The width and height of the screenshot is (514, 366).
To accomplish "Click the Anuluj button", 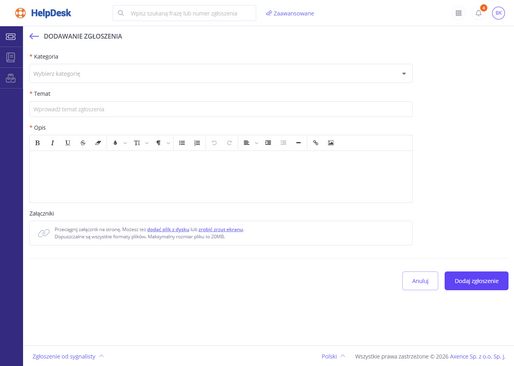I will 420,281.
